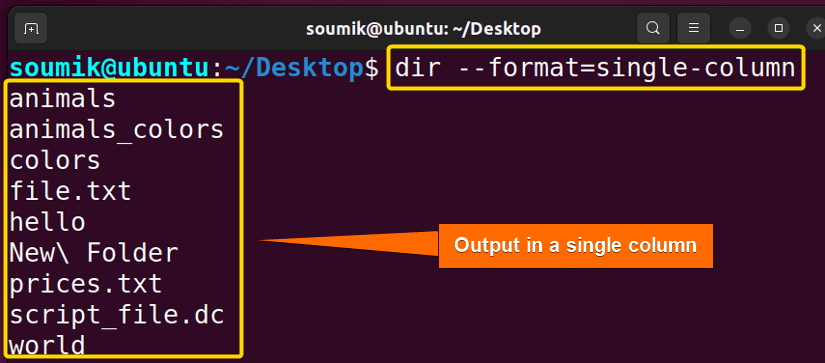Select the 'animals' output line
This screenshot has height=363, width=825.
[63, 99]
